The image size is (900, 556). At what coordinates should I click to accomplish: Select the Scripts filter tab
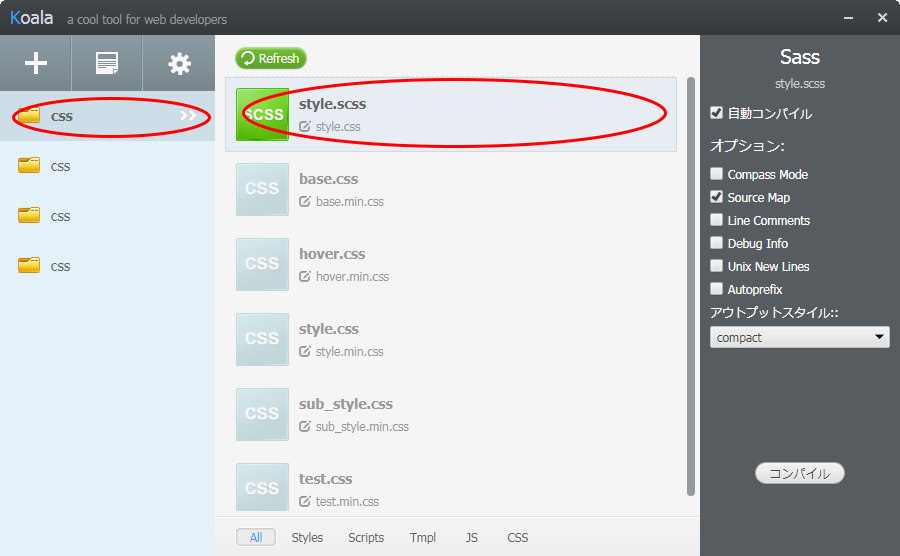click(366, 538)
